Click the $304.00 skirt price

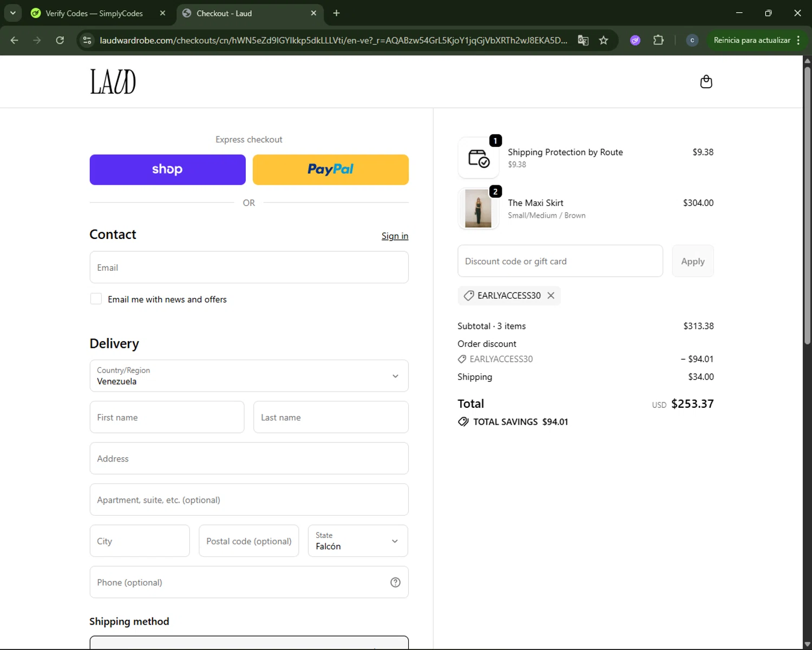pos(698,203)
